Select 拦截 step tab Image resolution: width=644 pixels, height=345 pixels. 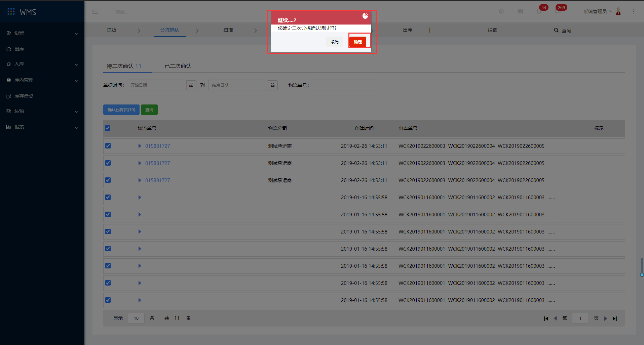coord(492,30)
